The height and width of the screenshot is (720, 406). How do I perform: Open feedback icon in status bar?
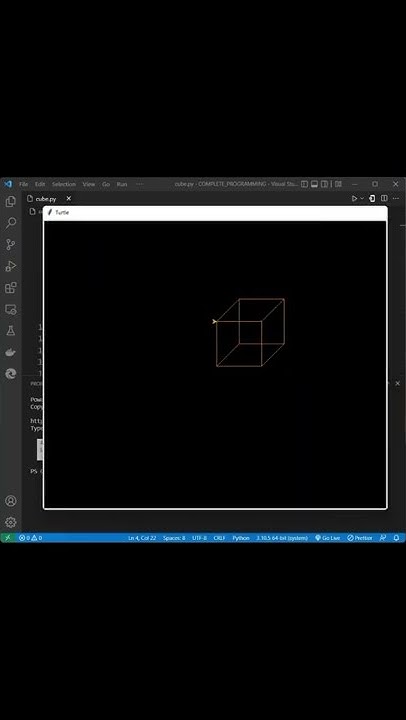click(383, 538)
